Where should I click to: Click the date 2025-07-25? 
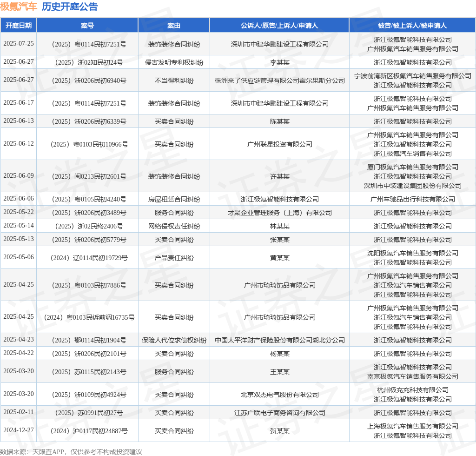[19, 43]
